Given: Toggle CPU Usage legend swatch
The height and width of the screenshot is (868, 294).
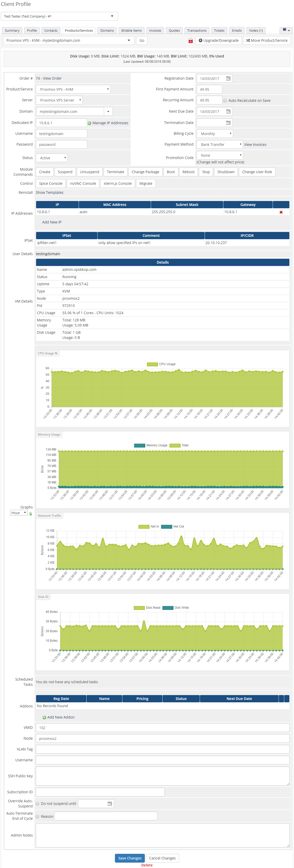Looking at the screenshot, I should point(153,364).
